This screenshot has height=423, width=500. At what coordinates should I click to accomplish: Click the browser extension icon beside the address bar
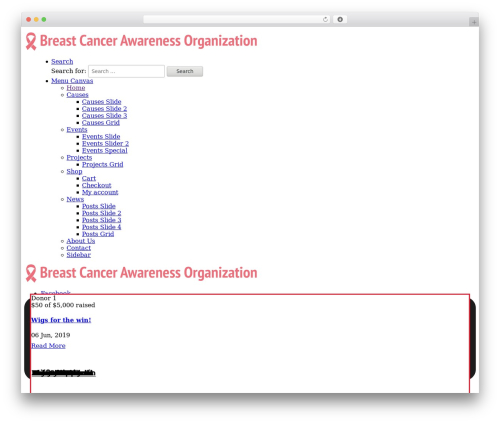[x=340, y=20]
